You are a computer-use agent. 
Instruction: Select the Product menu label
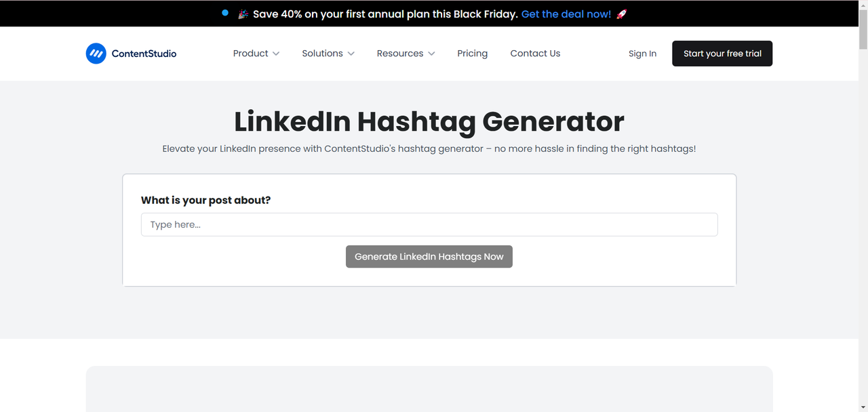pyautogui.click(x=250, y=54)
